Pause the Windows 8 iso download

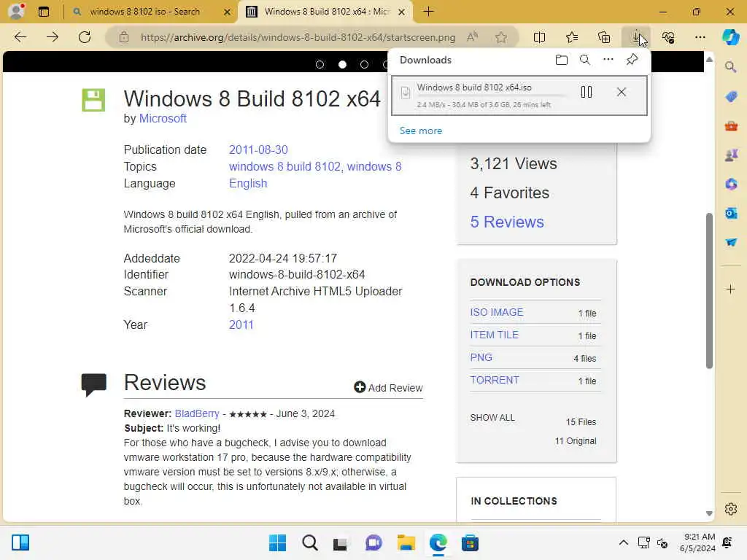click(587, 92)
